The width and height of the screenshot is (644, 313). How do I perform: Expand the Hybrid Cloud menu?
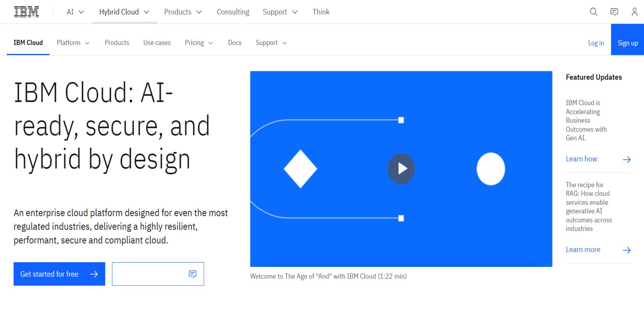(124, 12)
